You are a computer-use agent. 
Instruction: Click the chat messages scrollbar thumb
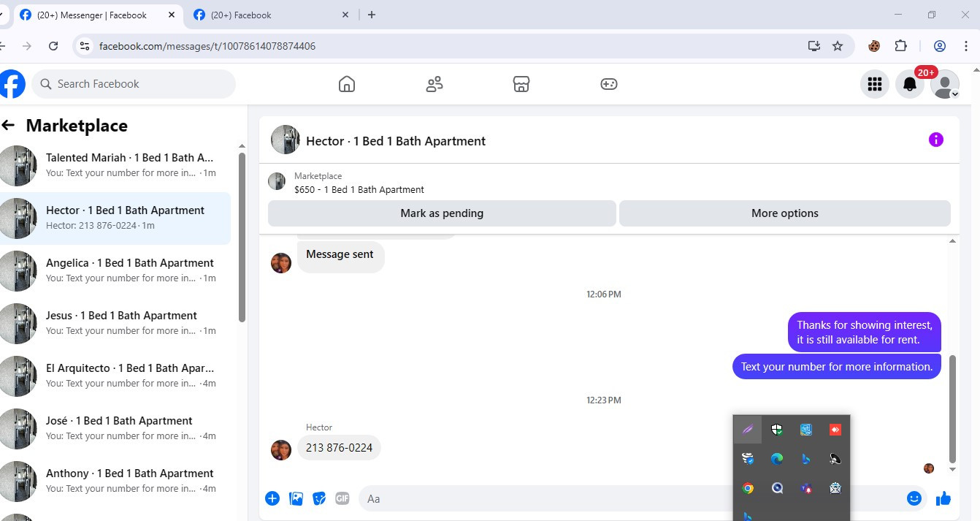point(952,409)
